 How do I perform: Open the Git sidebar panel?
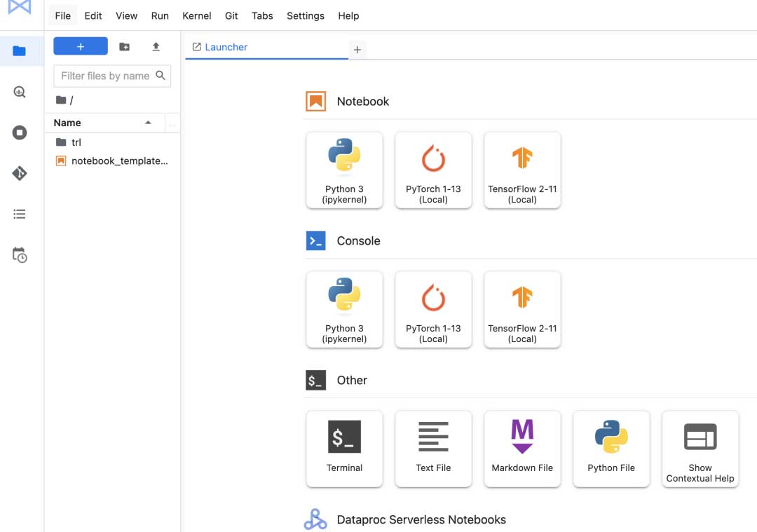(x=20, y=173)
